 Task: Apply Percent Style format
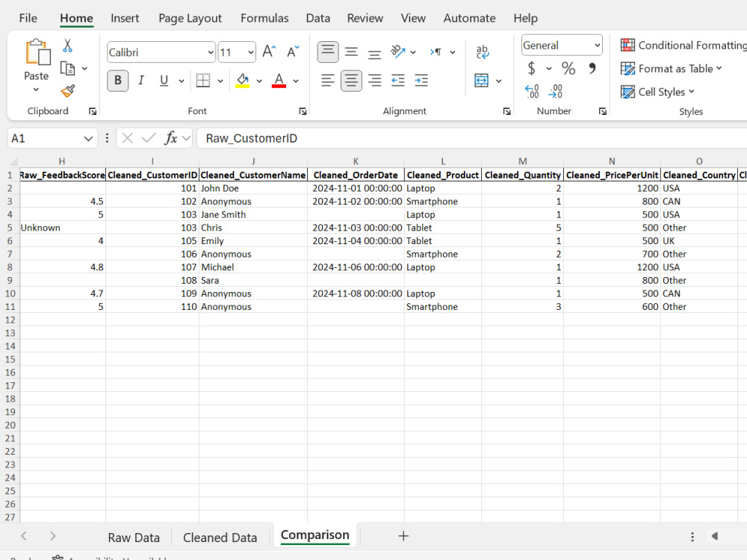coord(568,69)
